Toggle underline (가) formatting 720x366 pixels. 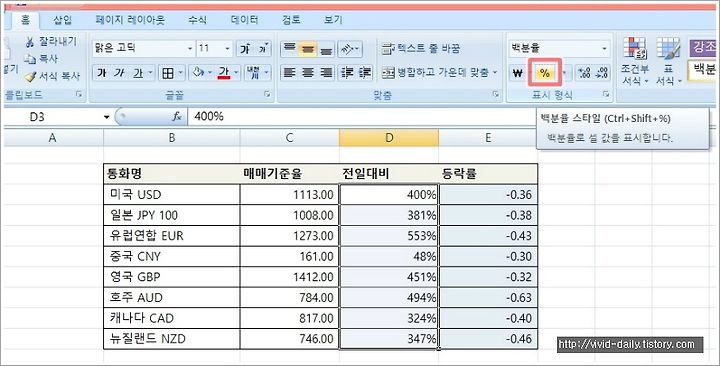pyautogui.click(x=137, y=73)
